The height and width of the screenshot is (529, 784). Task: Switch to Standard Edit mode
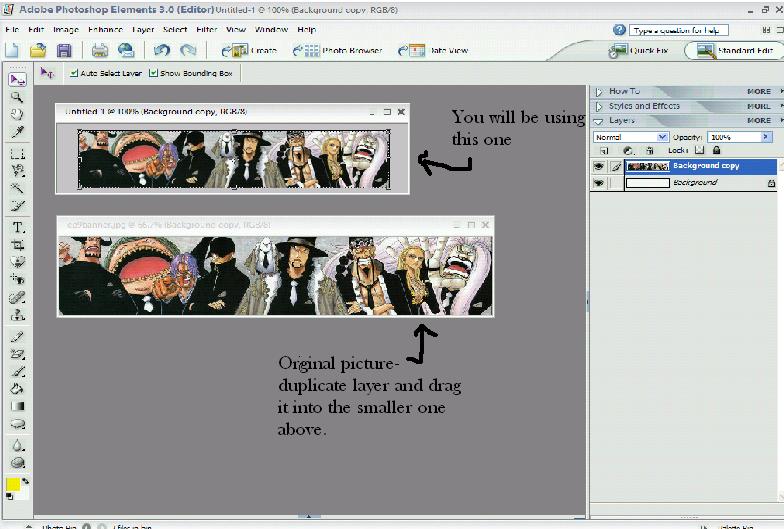point(734,50)
